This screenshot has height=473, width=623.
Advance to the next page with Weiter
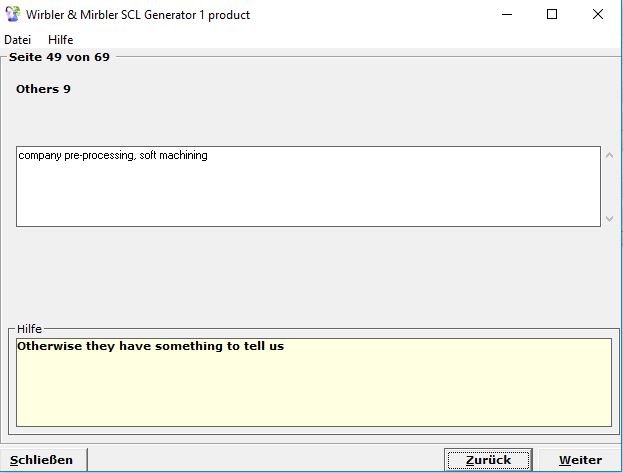[x=580, y=460]
